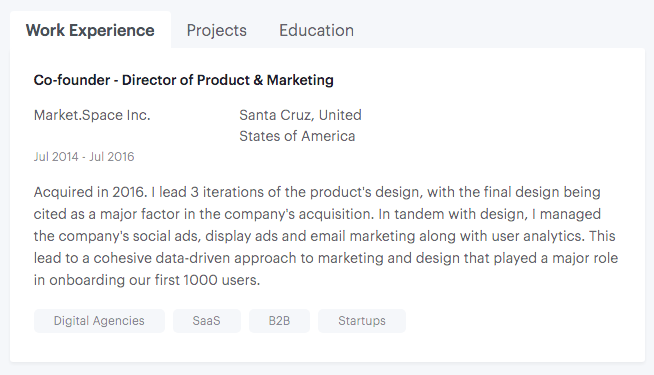The width and height of the screenshot is (654, 375).
Task: Click 'final design being' at first line end
Action: pos(542,192)
